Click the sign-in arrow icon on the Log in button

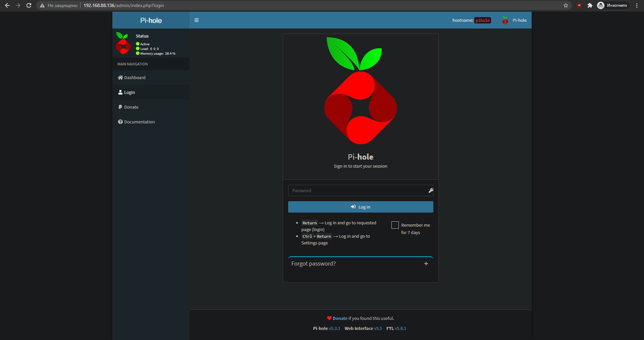tap(353, 207)
